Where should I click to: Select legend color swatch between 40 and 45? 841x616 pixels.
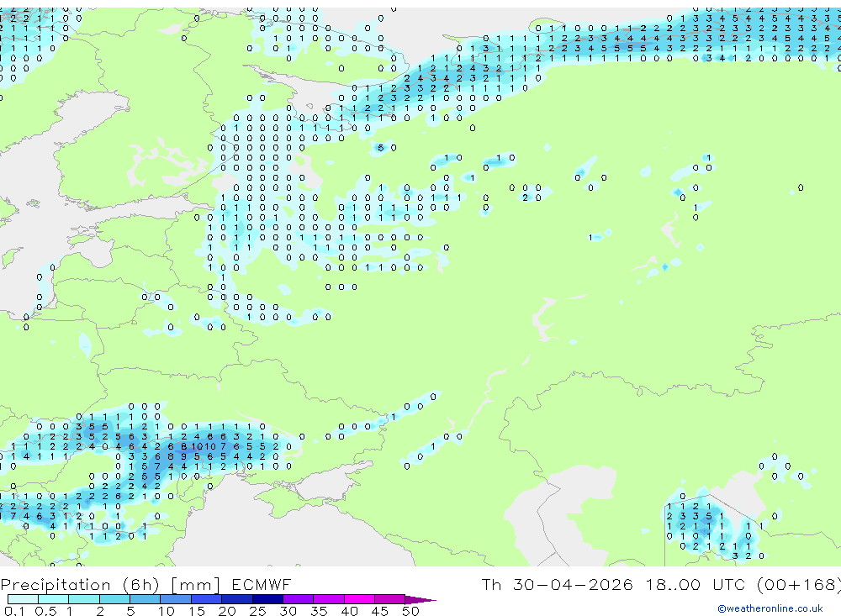pos(359,599)
